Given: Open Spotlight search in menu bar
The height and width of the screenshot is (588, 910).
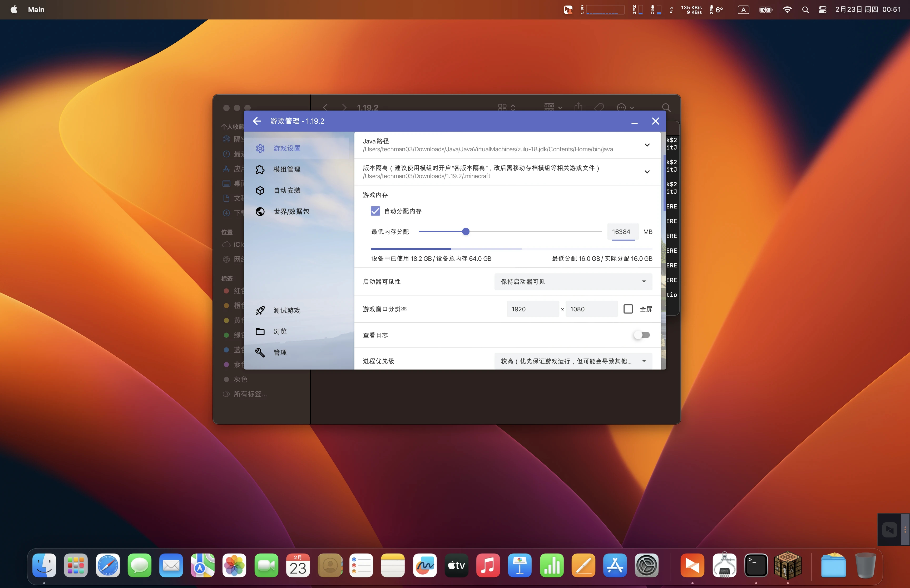Looking at the screenshot, I should pos(805,9).
